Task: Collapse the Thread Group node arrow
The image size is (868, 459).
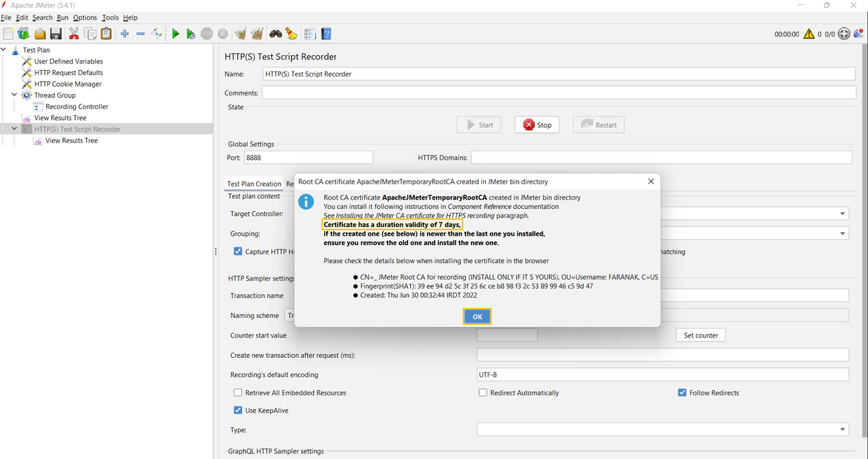Action: pyautogui.click(x=14, y=95)
